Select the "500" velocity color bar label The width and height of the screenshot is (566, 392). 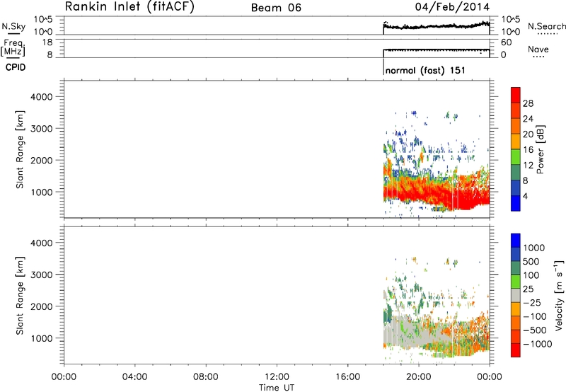click(531, 262)
